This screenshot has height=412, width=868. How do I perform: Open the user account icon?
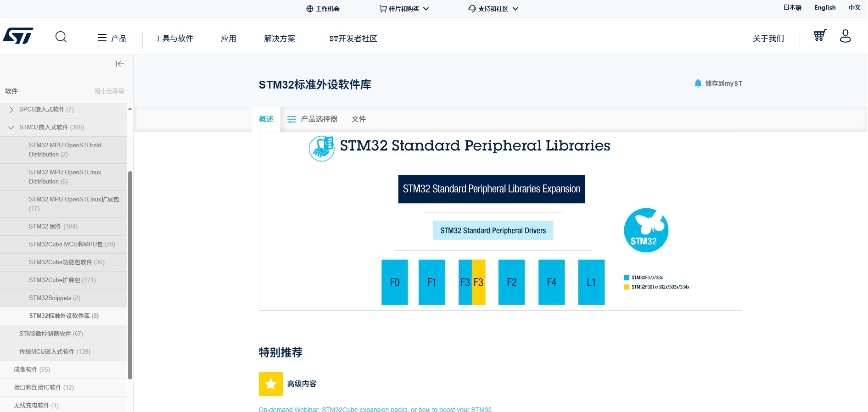pyautogui.click(x=845, y=36)
